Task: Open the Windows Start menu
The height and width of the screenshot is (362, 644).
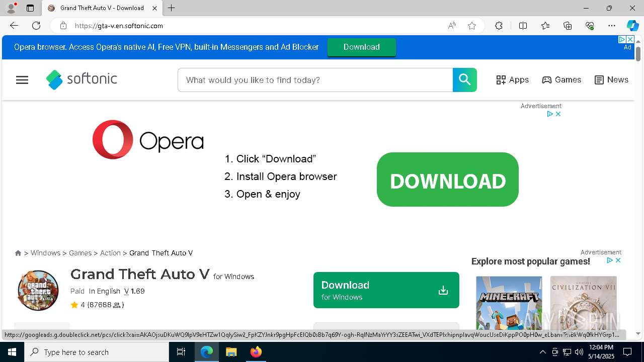Action: 12,352
